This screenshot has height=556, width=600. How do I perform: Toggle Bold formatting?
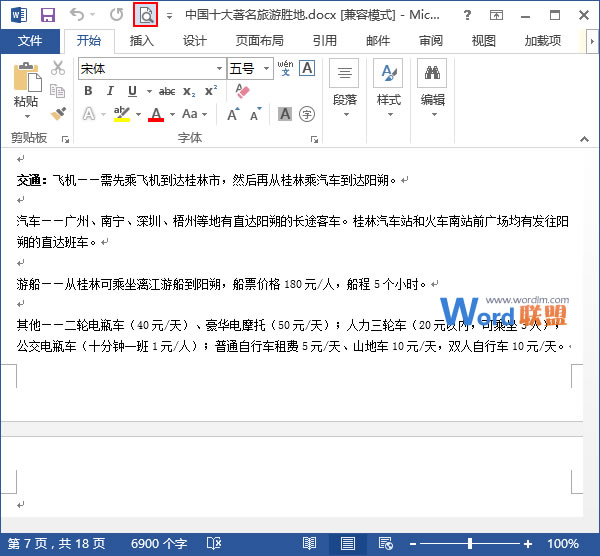(88, 91)
